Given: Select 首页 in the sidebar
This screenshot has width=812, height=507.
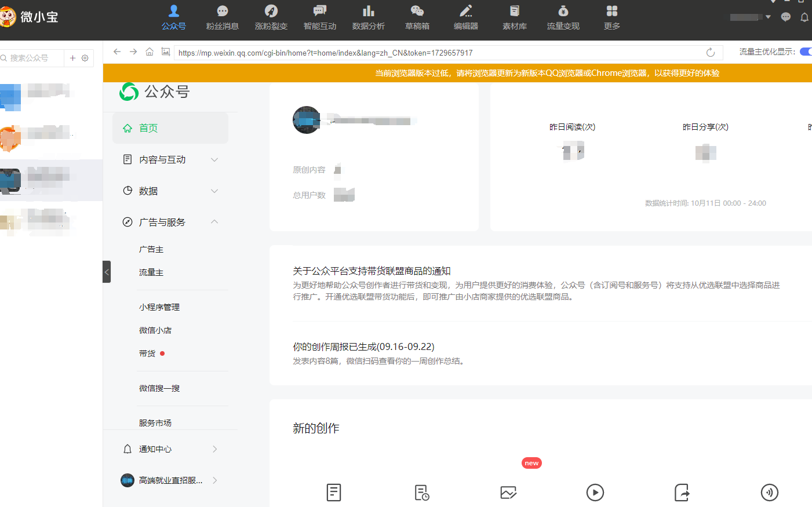Looking at the screenshot, I should [x=170, y=128].
